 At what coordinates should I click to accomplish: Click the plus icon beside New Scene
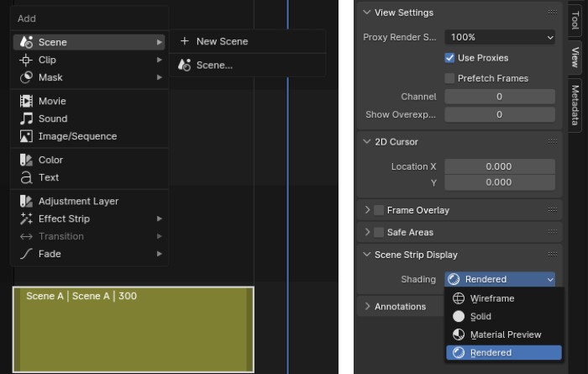[185, 41]
